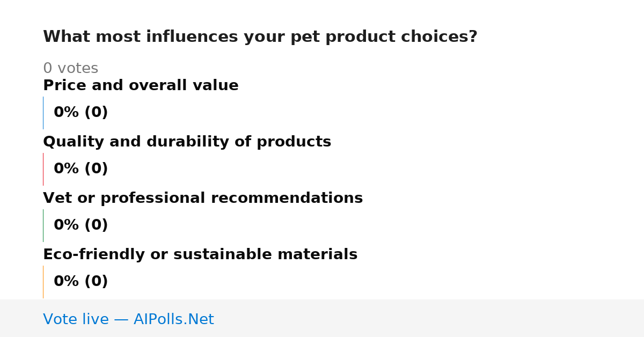This screenshot has height=337, width=644.
Task: Click the poll question heading text
Action: tap(260, 37)
